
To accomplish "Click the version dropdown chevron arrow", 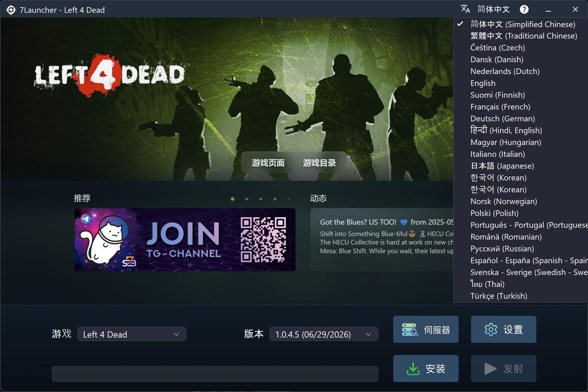I will tap(368, 334).
